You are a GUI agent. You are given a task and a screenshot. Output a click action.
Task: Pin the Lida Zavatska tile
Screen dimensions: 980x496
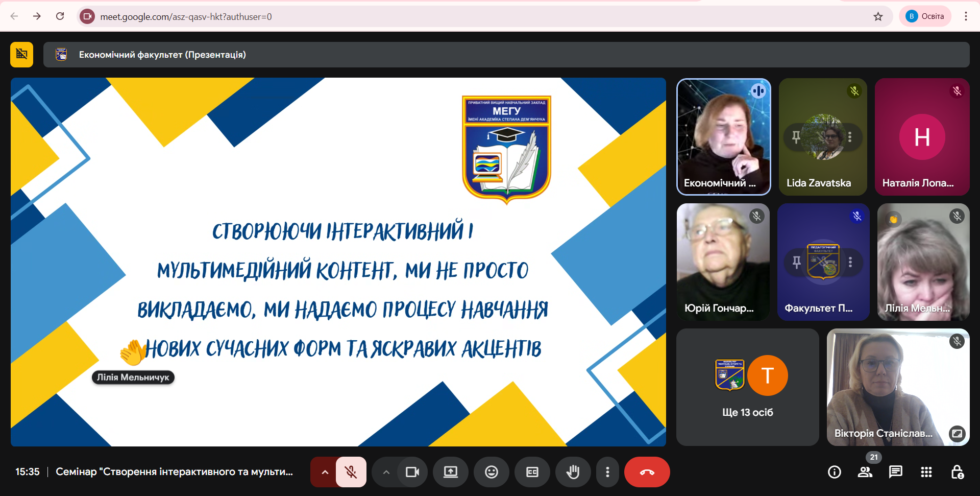click(x=796, y=137)
